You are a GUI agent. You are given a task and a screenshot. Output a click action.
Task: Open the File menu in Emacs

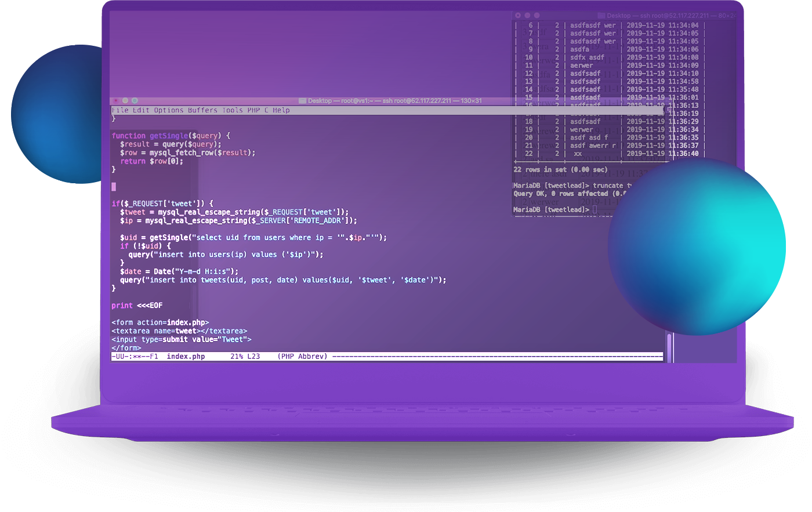coord(120,110)
